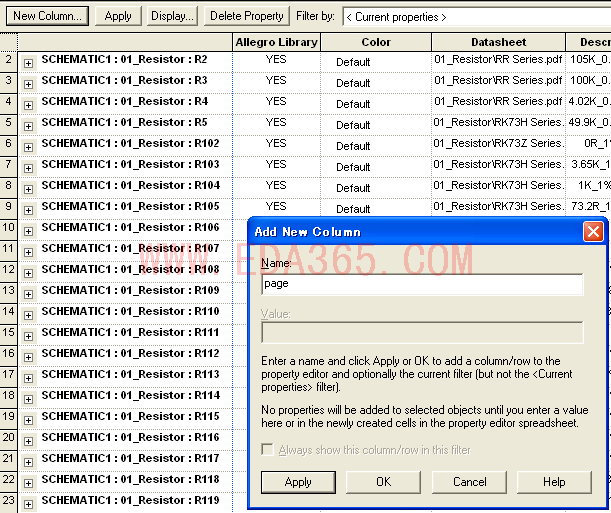Select the SCHEMATIC1 : 01_Resistor : R115 row name
Image resolution: width=611 pixels, height=513 pixels.
[x=130, y=416]
